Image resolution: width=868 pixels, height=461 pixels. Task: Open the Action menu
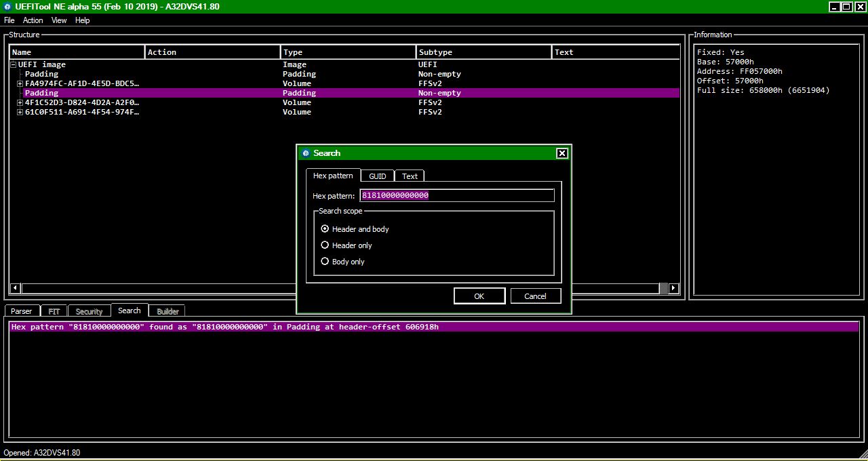(x=33, y=20)
